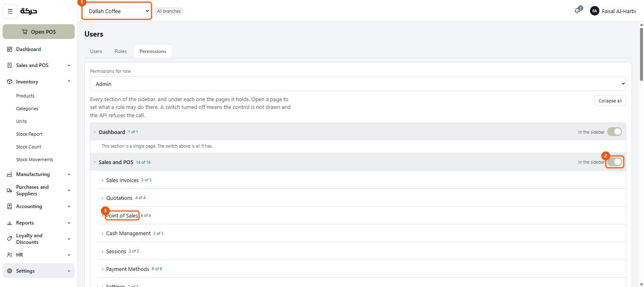This screenshot has width=644, height=287.
Task: Click the Reports bar chart icon
Action: [9, 223]
